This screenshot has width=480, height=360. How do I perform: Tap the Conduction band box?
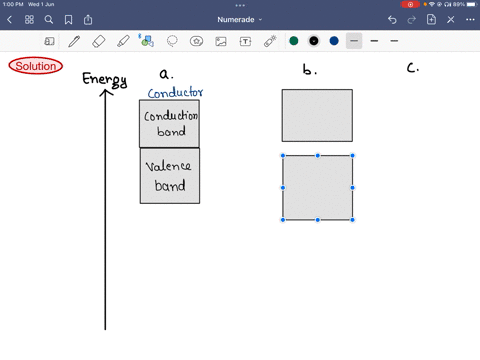169,124
